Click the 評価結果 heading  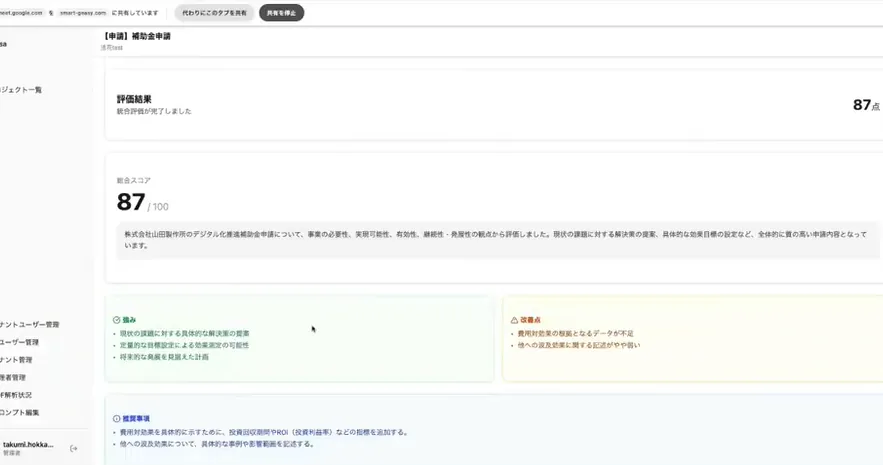click(134, 99)
